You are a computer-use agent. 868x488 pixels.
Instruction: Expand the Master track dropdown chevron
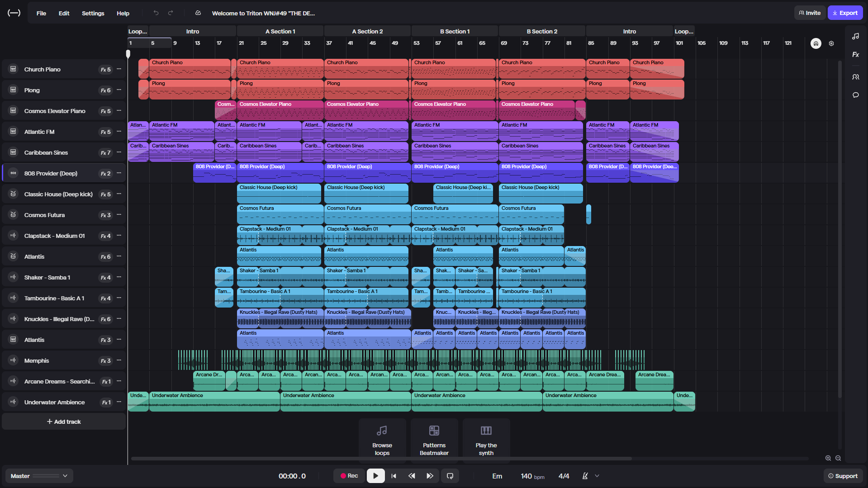click(x=65, y=476)
